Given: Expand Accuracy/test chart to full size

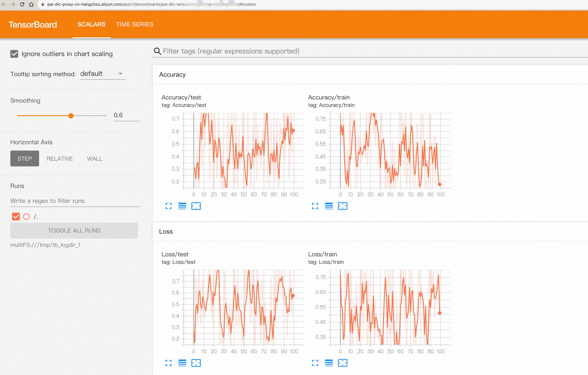Looking at the screenshot, I should 168,206.
